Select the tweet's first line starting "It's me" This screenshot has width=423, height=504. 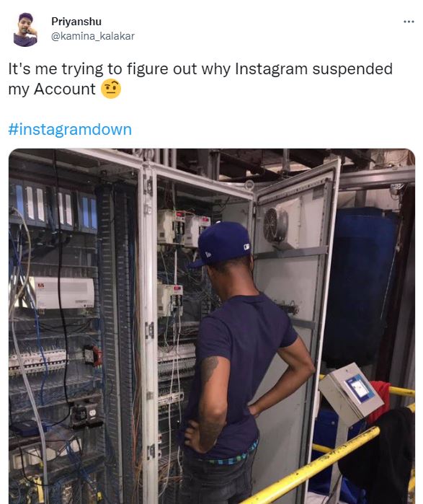tap(200, 69)
